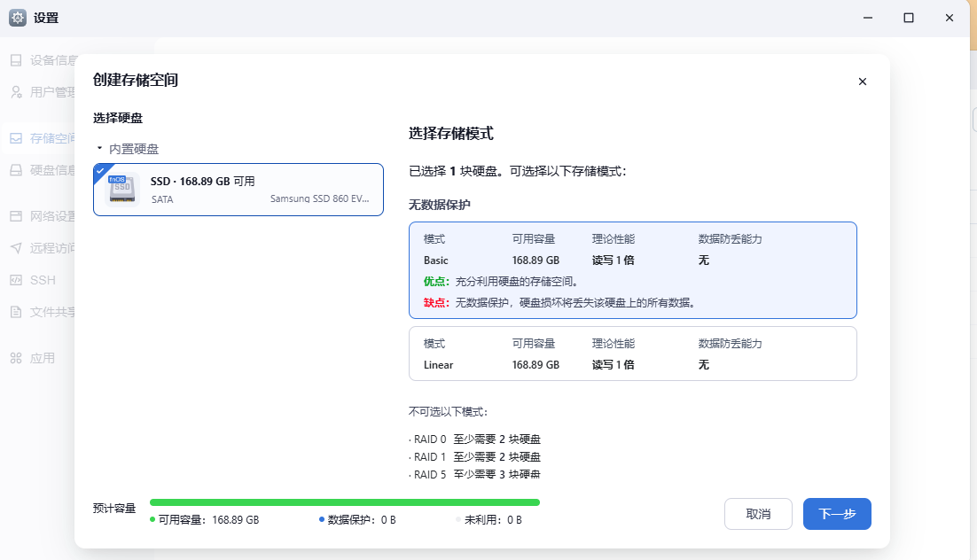Click the device info sidebar icon

coord(16,60)
